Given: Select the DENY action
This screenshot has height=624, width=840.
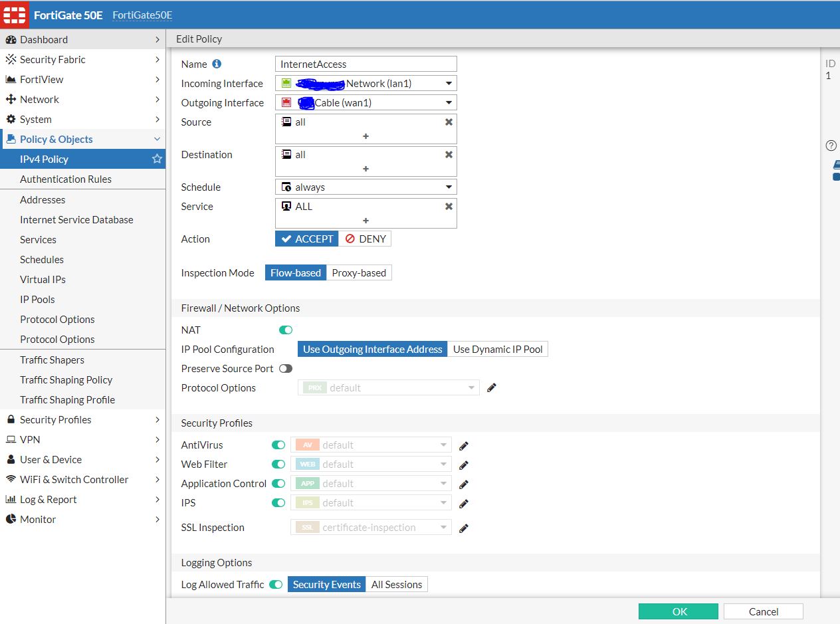Looking at the screenshot, I should pyautogui.click(x=365, y=239).
